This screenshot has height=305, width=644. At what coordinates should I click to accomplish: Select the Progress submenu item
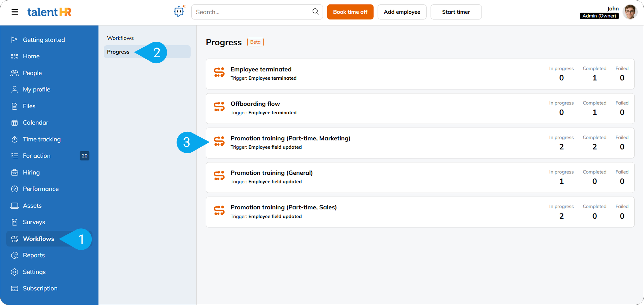[147, 52]
